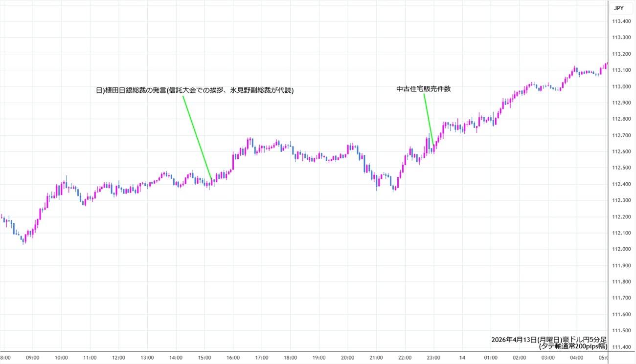The height and width of the screenshot is (364, 636).
Task: Select the 21:00 time axis label
Action: click(x=376, y=358)
